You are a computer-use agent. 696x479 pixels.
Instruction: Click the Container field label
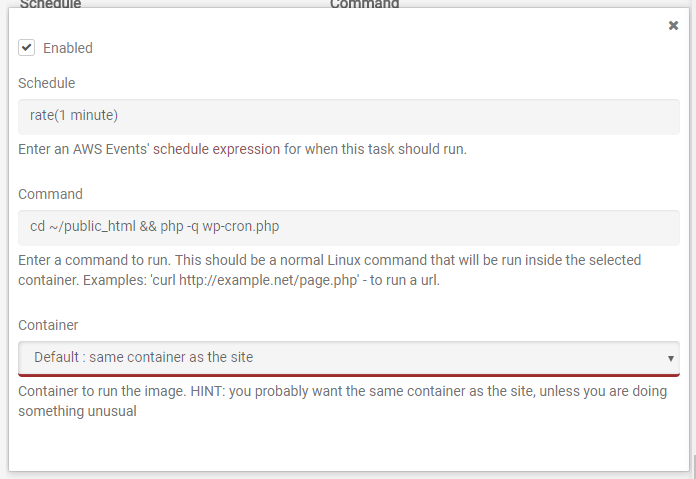[x=48, y=325]
